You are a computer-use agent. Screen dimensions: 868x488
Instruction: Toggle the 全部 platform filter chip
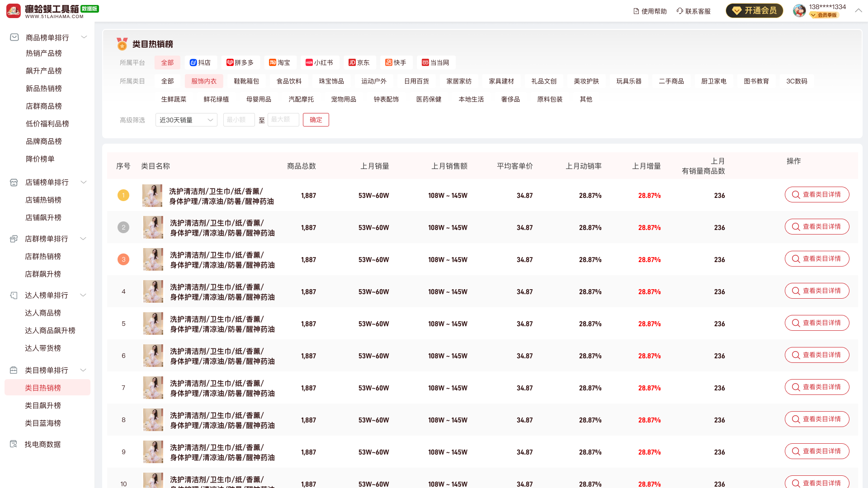click(x=167, y=62)
